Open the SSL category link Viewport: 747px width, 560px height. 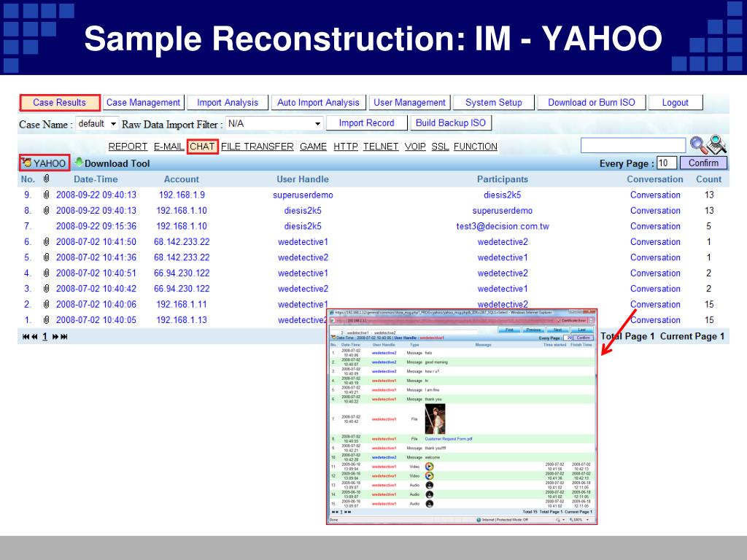coord(440,147)
